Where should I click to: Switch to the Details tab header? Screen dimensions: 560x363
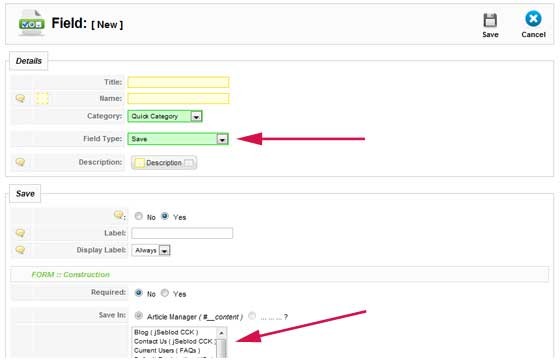[29, 61]
